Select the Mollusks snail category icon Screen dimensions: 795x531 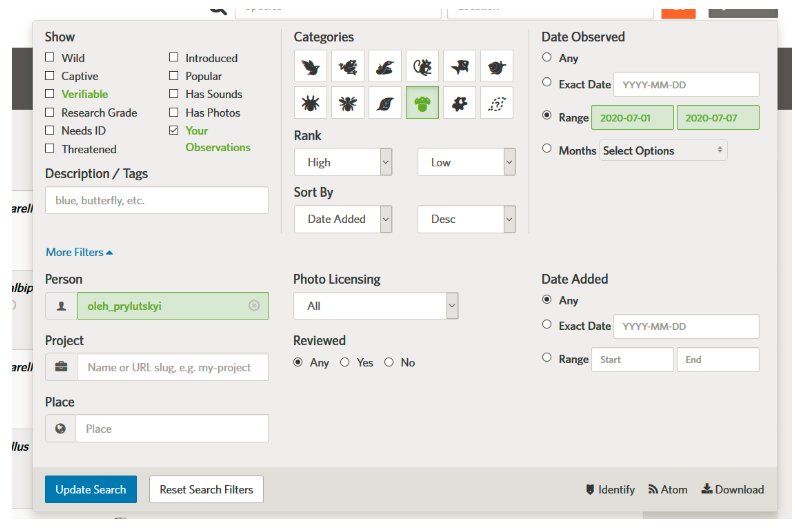click(496, 67)
